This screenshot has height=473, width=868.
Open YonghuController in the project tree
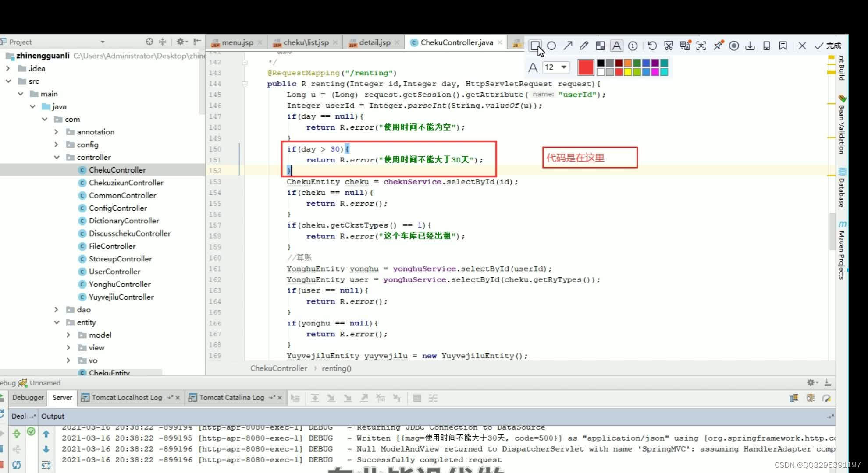pyautogui.click(x=119, y=284)
